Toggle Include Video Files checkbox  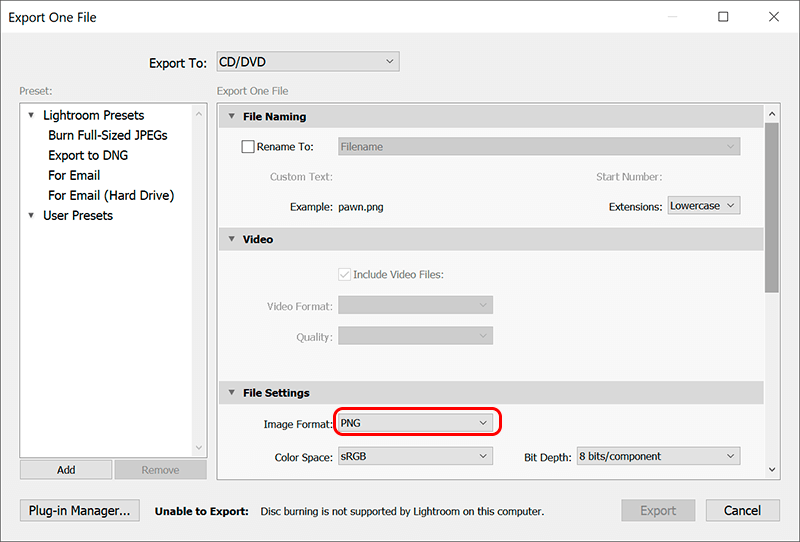pos(344,275)
